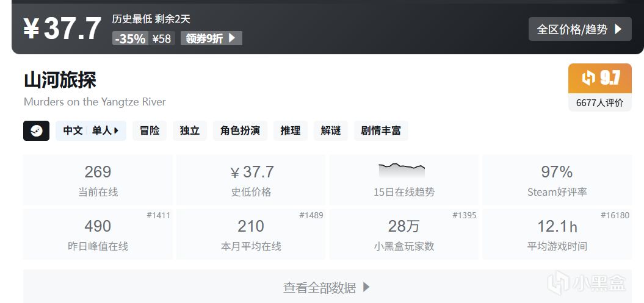View the 6677人评价 reviews count

(x=600, y=102)
